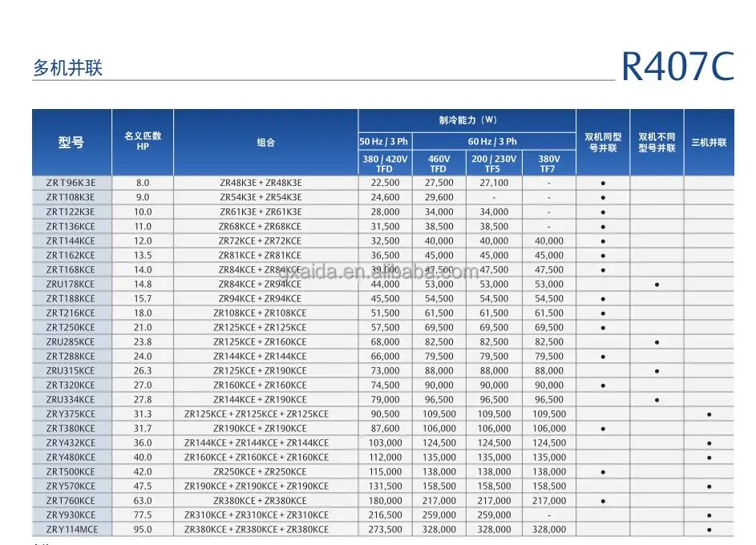This screenshot has width=756, height=545.
Task: Select model ZRT760KCE
Action: pos(71,501)
